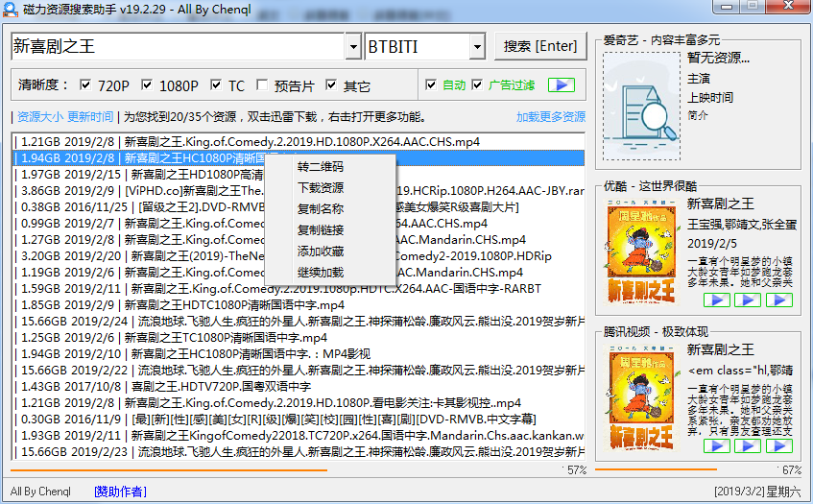Open the BTBITI source dropdown
The height and width of the screenshot is (504, 813).
pos(477,47)
